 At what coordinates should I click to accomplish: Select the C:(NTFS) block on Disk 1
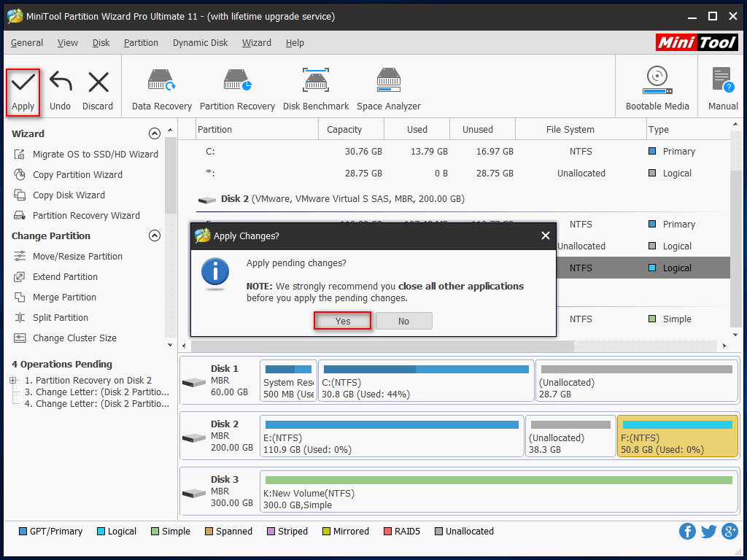click(x=426, y=381)
